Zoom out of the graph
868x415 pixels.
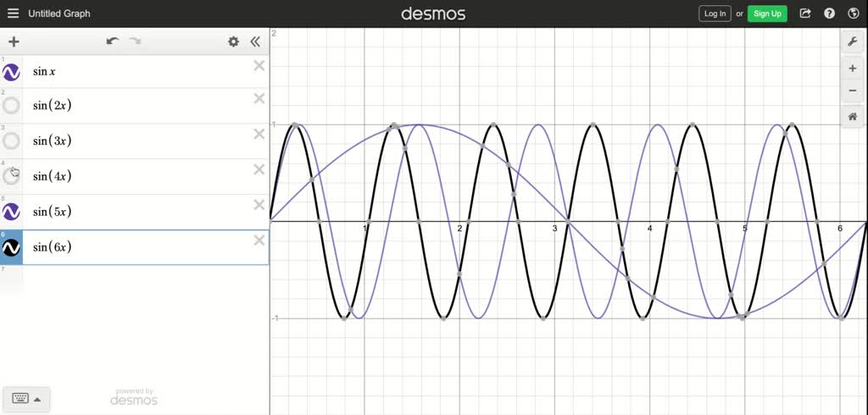[x=853, y=91]
